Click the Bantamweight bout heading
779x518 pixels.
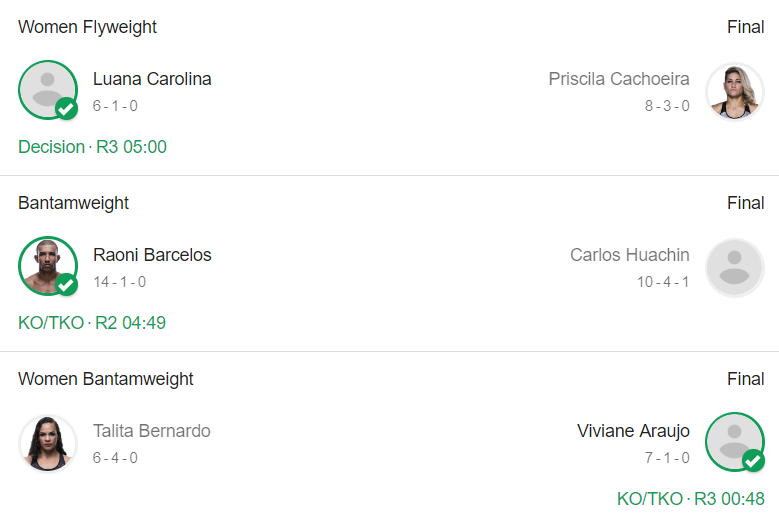tap(73, 203)
